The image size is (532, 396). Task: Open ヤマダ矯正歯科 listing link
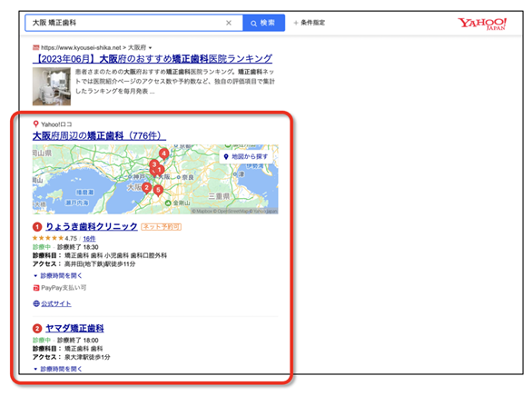coord(74,328)
